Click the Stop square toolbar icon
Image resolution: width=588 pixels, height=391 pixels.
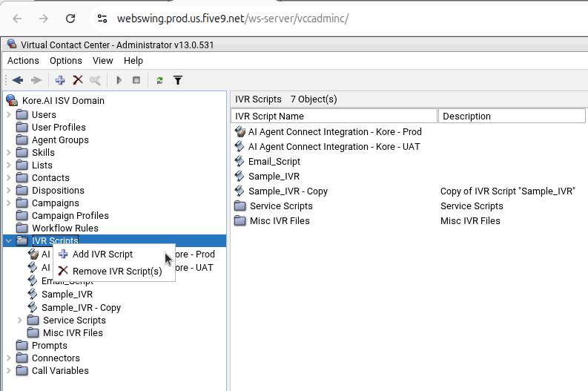(x=136, y=80)
